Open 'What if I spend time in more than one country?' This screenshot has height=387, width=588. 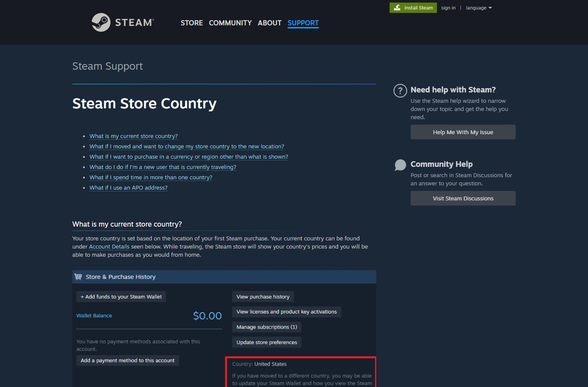[x=151, y=177]
